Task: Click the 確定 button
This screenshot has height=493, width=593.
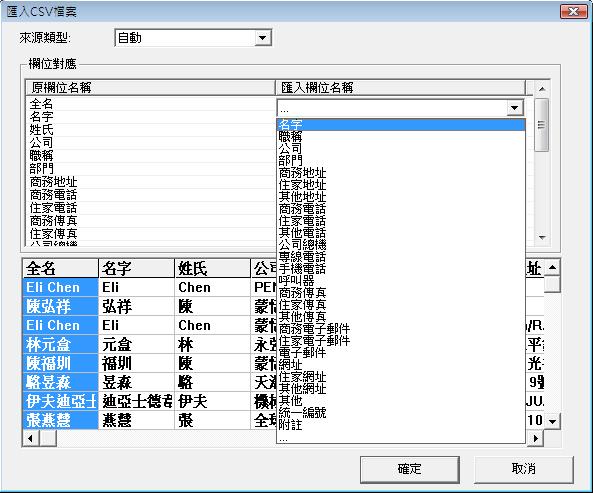Action: [410, 469]
